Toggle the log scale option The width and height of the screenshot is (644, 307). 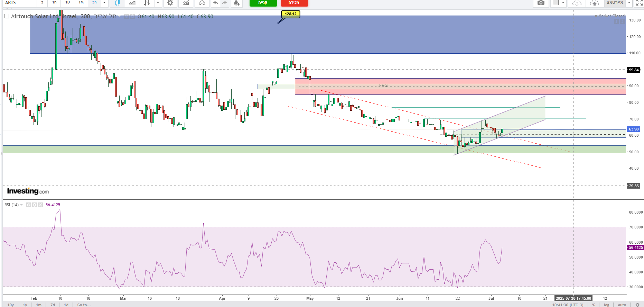click(606, 305)
